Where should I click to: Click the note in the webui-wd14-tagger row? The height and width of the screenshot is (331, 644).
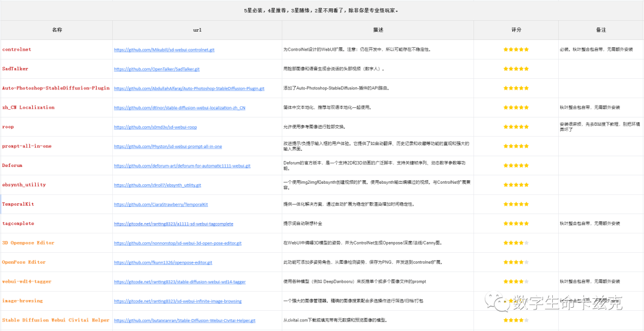[x=590, y=281]
